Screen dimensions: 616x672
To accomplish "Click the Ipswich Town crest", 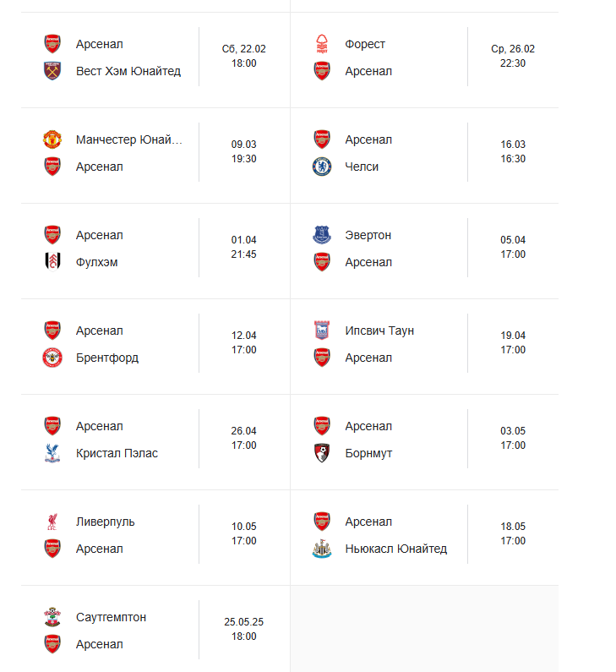I will [322, 331].
